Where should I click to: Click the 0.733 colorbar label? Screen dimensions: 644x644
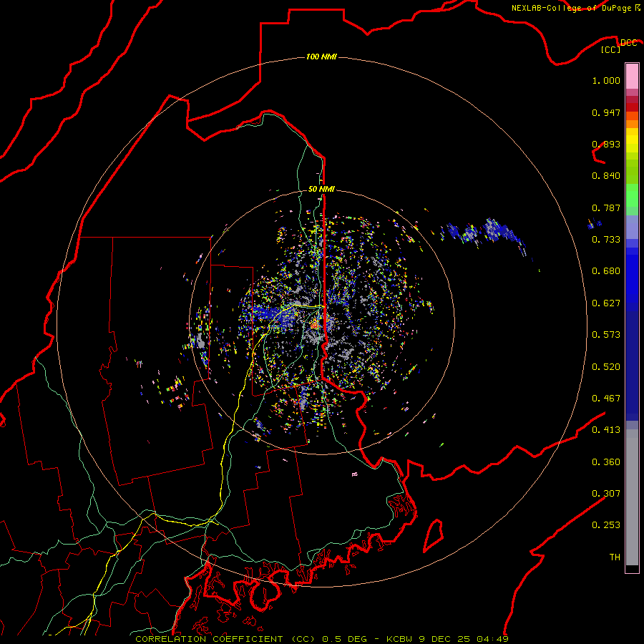[x=606, y=240]
